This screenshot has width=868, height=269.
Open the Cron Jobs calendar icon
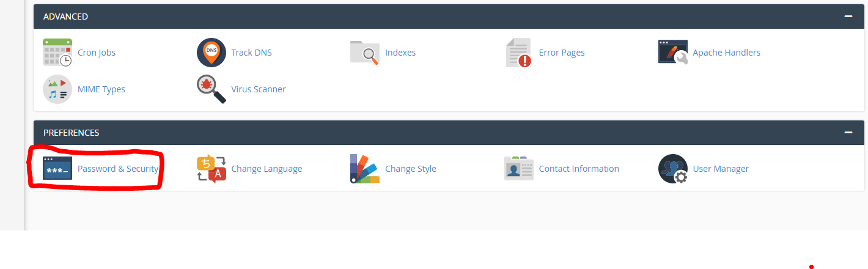tap(57, 53)
